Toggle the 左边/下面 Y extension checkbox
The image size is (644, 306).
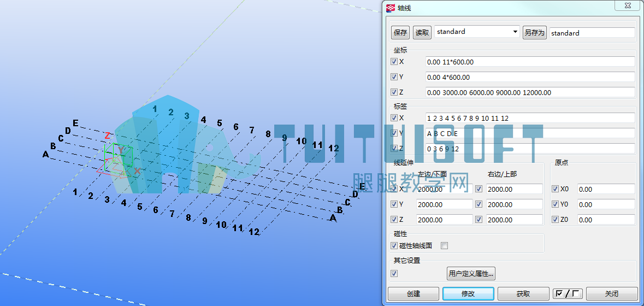394,204
